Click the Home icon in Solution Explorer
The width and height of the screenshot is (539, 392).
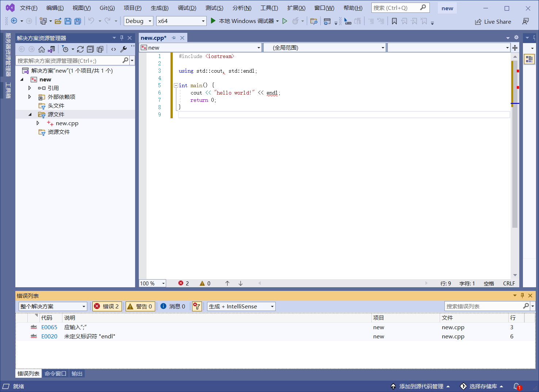[x=42, y=49]
